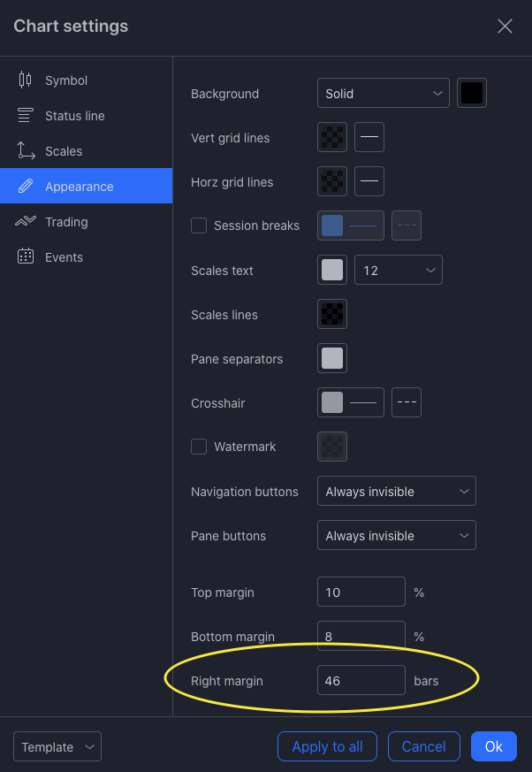
Task: Click the Events calendar icon in sidebar
Action: [25, 257]
